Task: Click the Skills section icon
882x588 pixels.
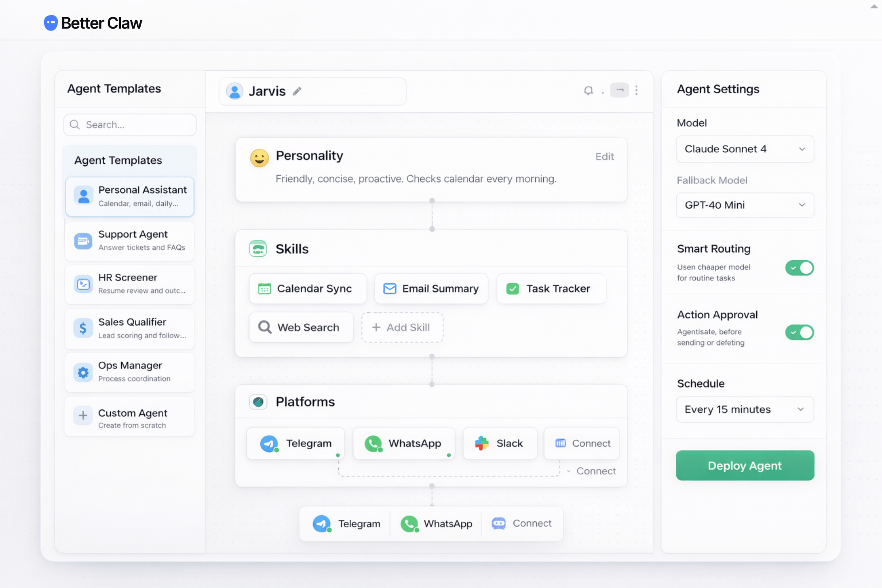Action: pyautogui.click(x=258, y=248)
